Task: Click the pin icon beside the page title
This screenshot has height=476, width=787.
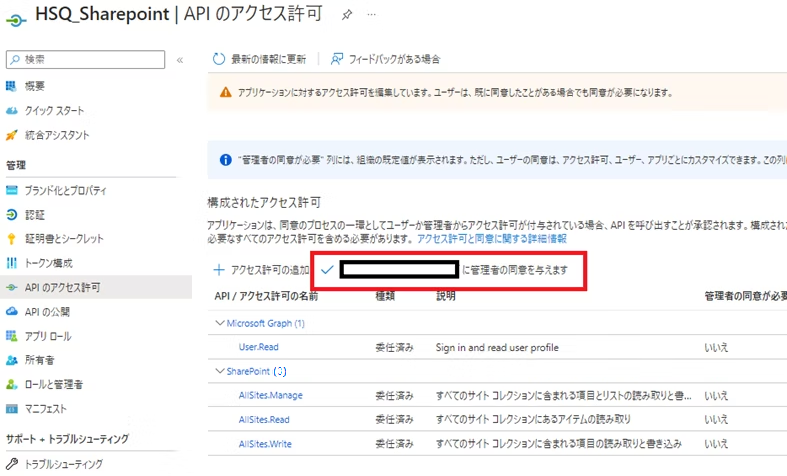Action: [346, 15]
